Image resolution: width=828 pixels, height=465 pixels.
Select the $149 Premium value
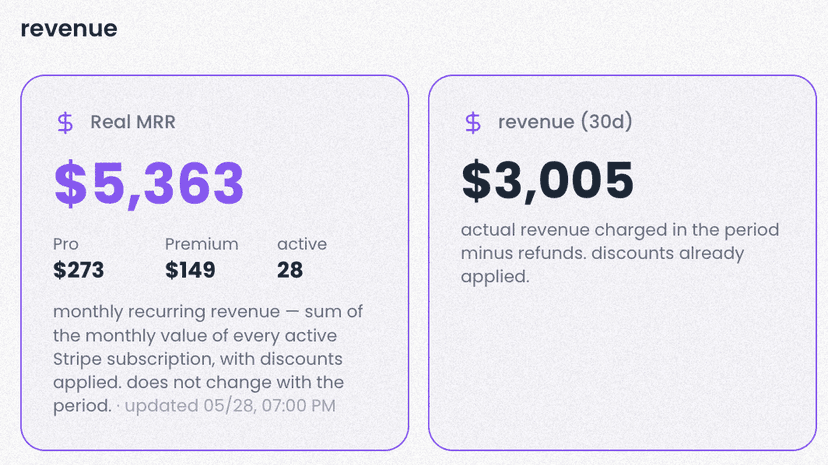point(190,270)
